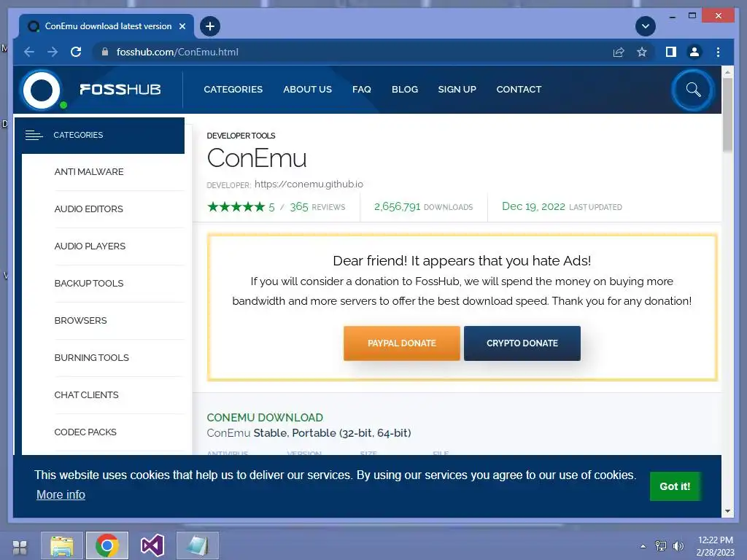
Task: Open SIGN UP in top navigation
Action: [x=457, y=90]
